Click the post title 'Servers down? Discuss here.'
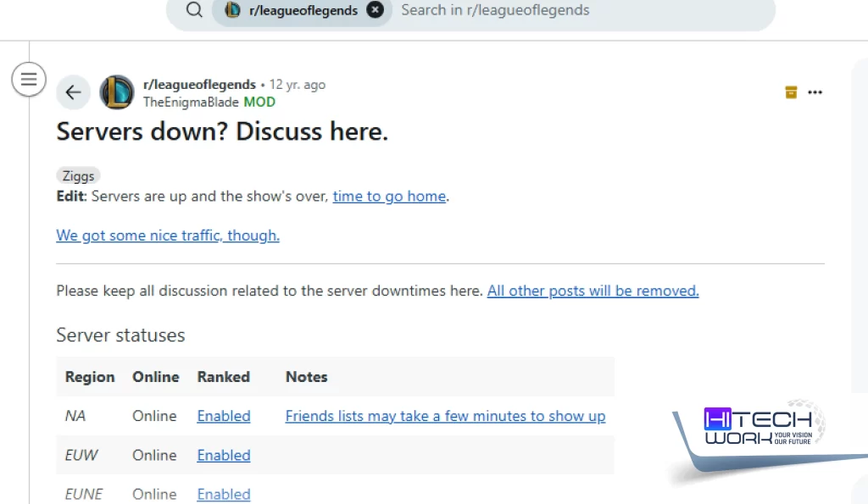Viewport: 868px width, 504px height. (x=222, y=131)
